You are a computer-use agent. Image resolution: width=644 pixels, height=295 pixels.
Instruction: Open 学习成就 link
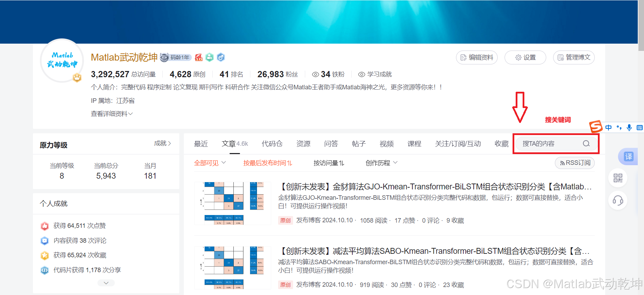tap(375, 74)
